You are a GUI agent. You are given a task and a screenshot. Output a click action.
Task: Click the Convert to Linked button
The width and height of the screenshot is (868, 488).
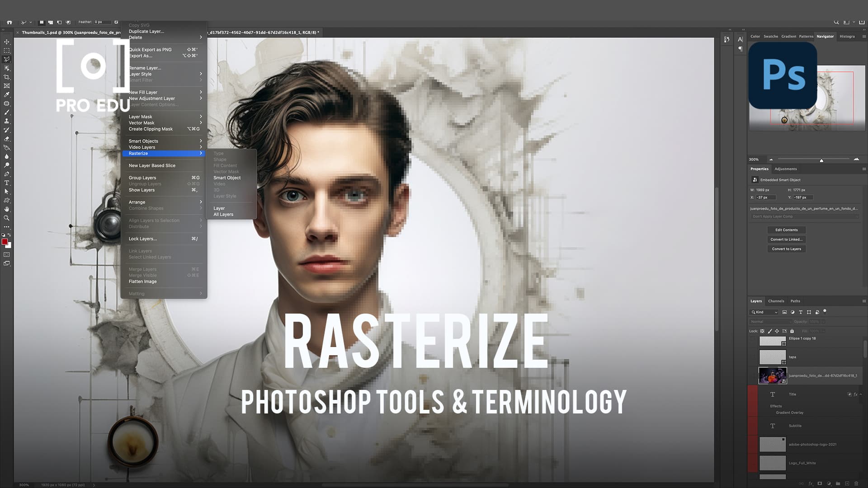[787, 239]
